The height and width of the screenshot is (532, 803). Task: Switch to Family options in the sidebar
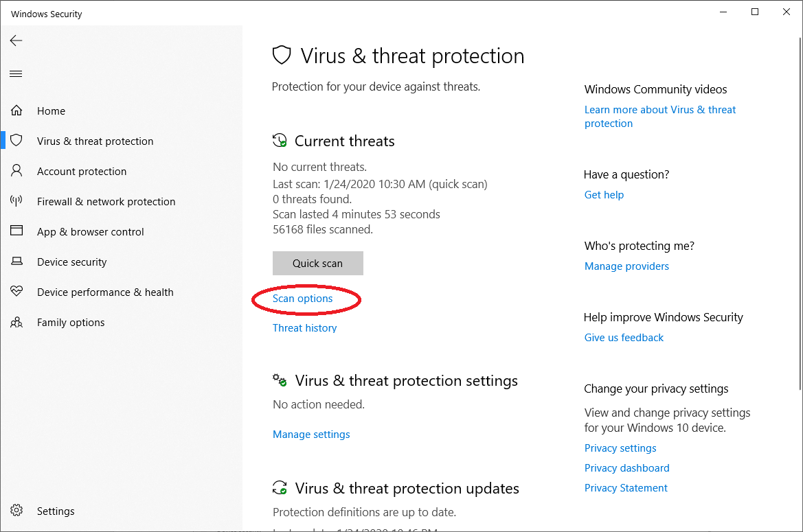tap(70, 322)
